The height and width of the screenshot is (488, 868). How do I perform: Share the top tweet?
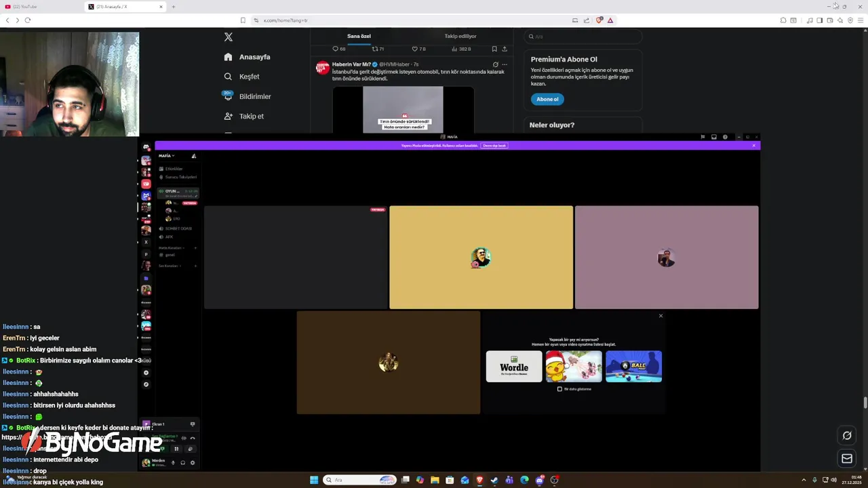pos(505,49)
